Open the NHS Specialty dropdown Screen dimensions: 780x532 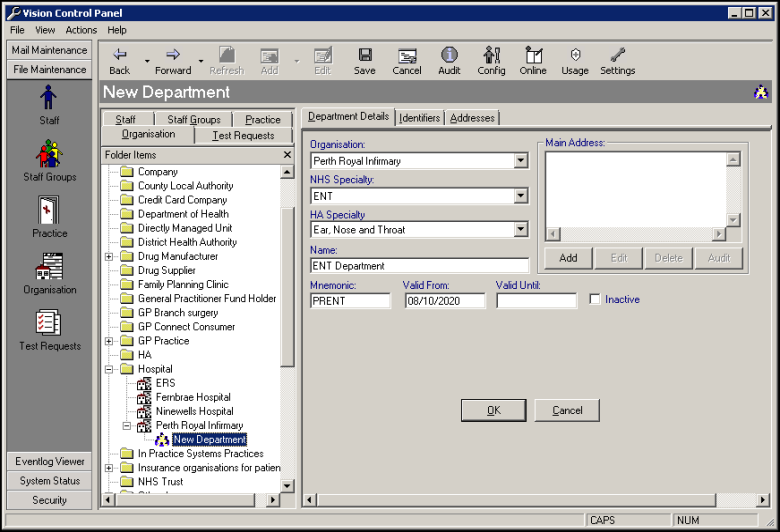pos(520,196)
